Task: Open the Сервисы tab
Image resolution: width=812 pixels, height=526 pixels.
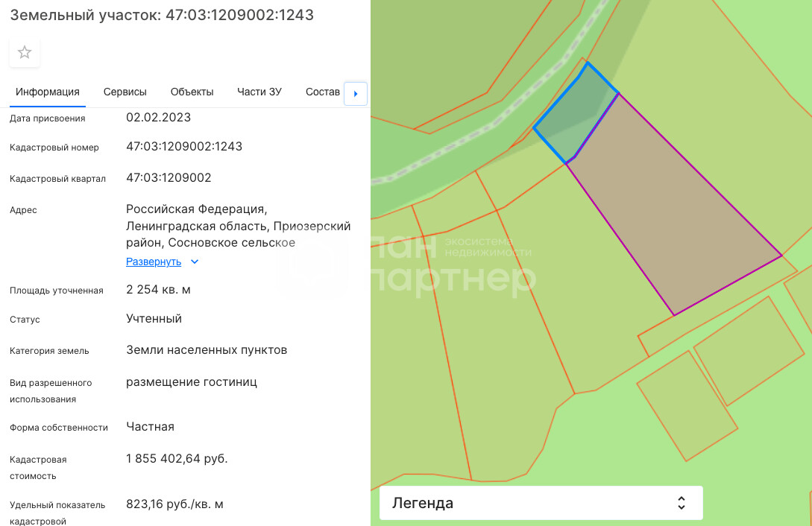Action: (x=125, y=92)
